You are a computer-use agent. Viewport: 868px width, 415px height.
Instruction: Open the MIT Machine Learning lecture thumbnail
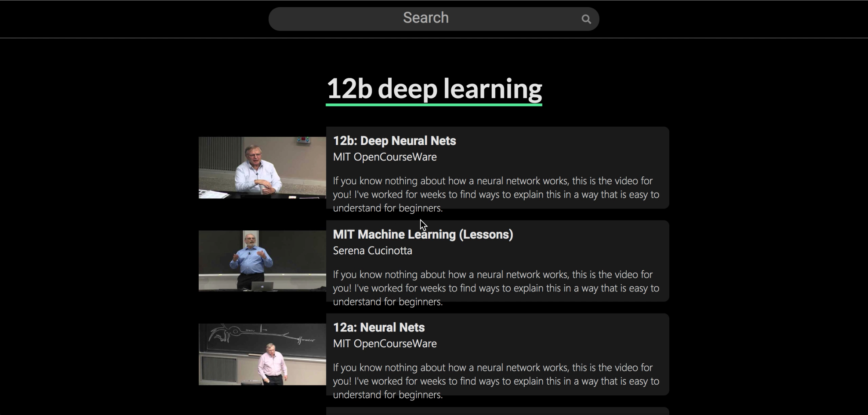[262, 261]
